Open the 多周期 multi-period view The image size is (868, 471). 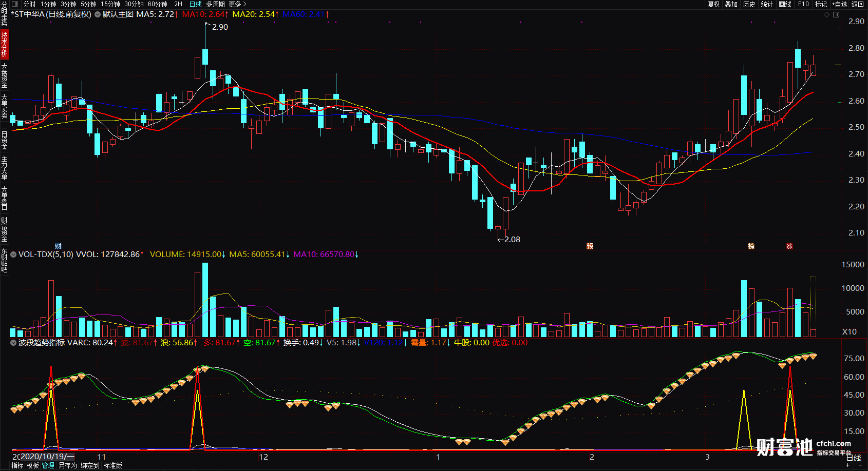(216, 4)
